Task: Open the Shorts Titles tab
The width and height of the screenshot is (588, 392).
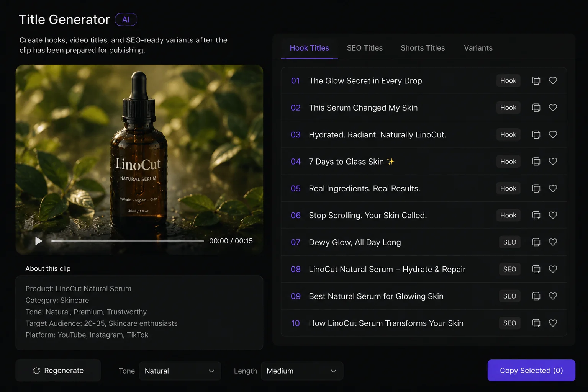Action: 423,48
